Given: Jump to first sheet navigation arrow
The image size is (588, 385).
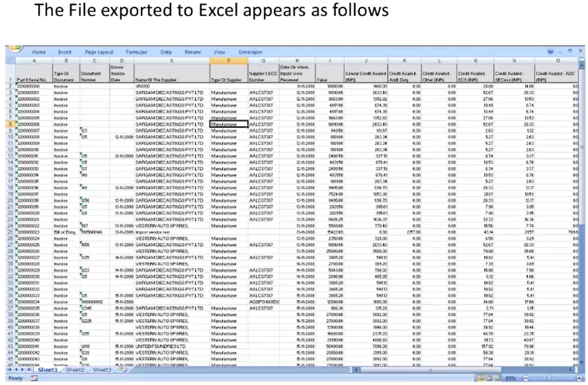Looking at the screenshot, I should point(9,370).
